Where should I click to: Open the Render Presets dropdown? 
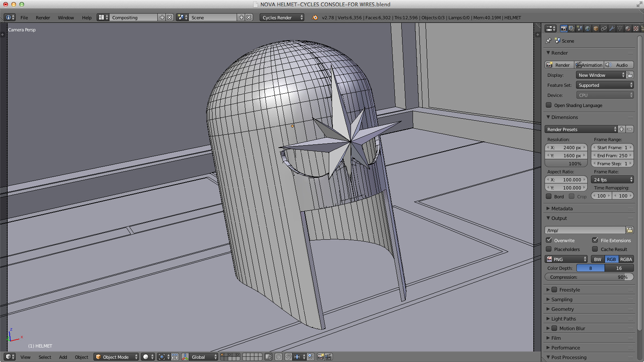581,129
